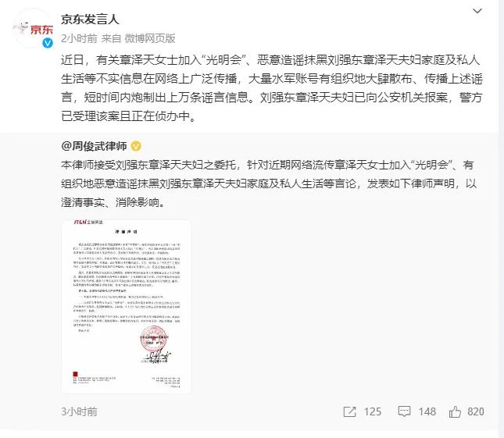
Task: Expand the post options chevron menu
Action: 477,11
